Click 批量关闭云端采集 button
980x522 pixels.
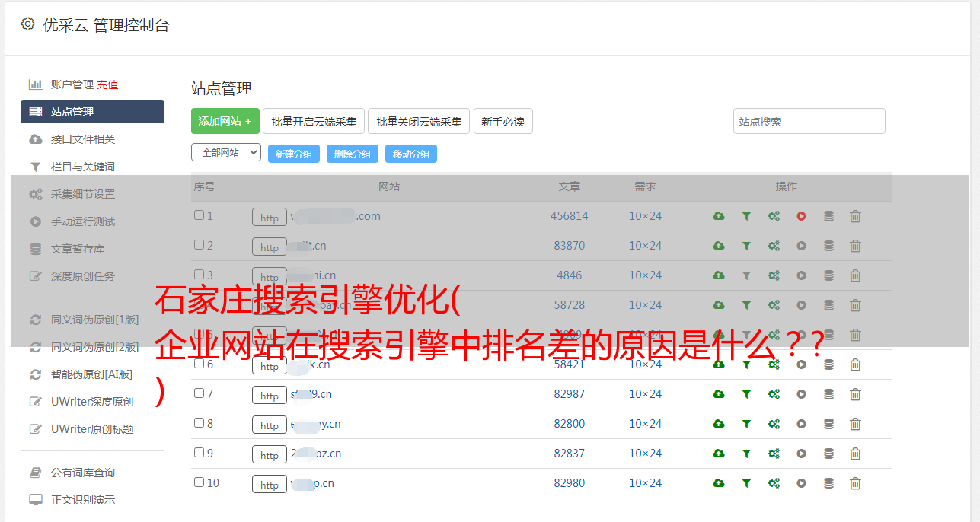coord(419,121)
